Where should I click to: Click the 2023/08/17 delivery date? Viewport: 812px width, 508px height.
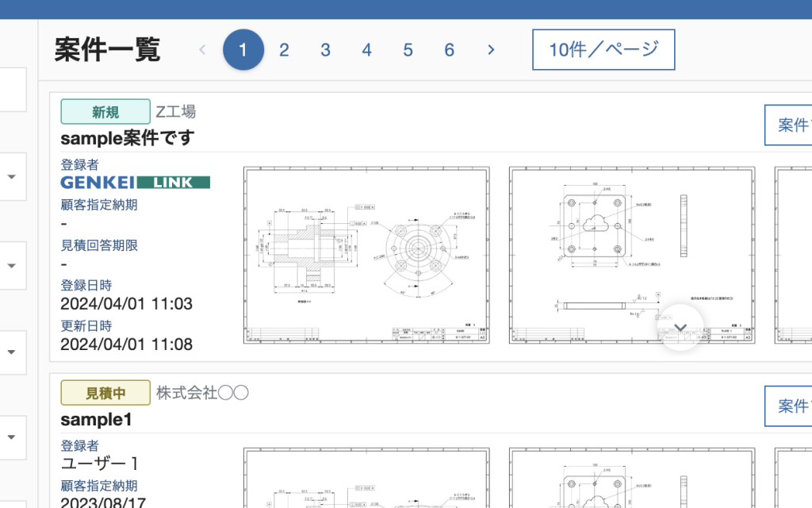pos(103,502)
